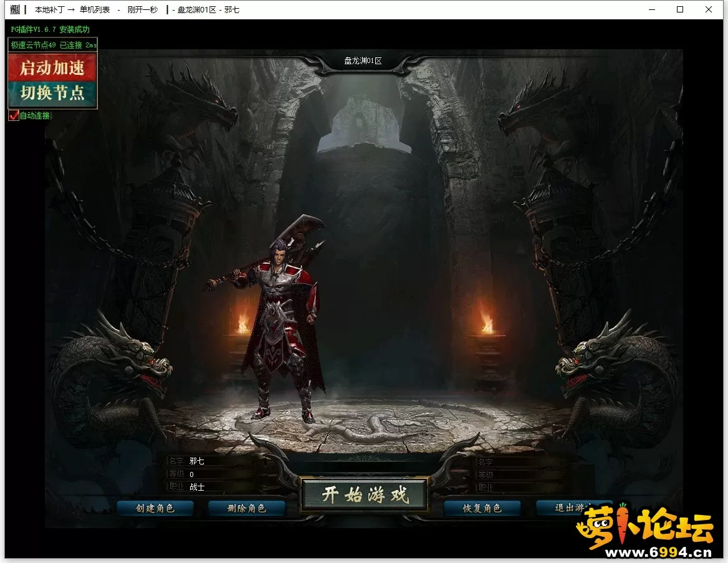
Task: Minimize the game window
Action: pos(652,9)
